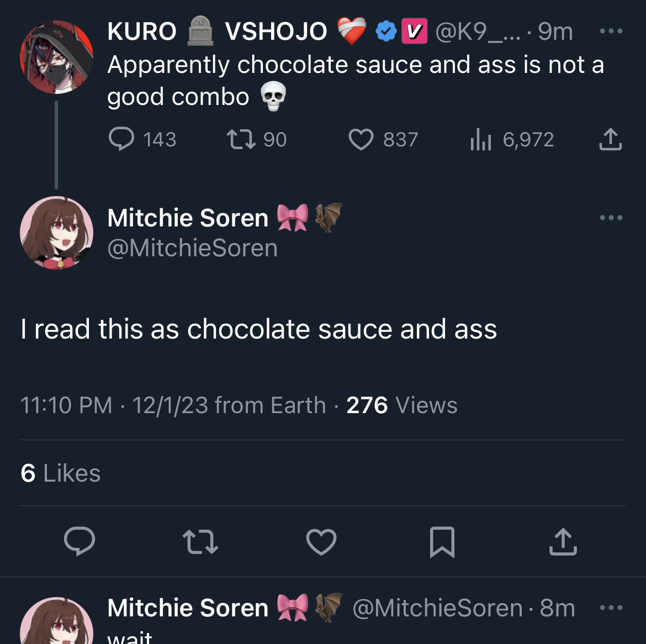
Task: Share Mitchie Soren's main tweet
Action: pos(563,541)
